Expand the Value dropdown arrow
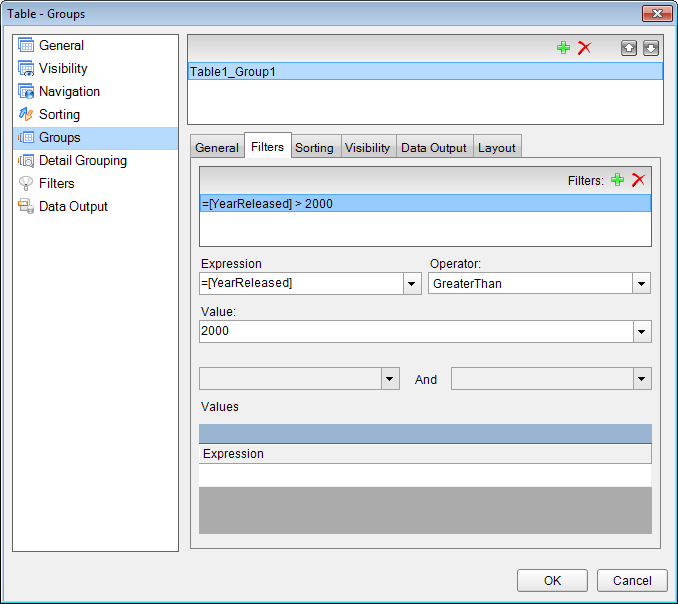The height and width of the screenshot is (604, 678). point(642,332)
